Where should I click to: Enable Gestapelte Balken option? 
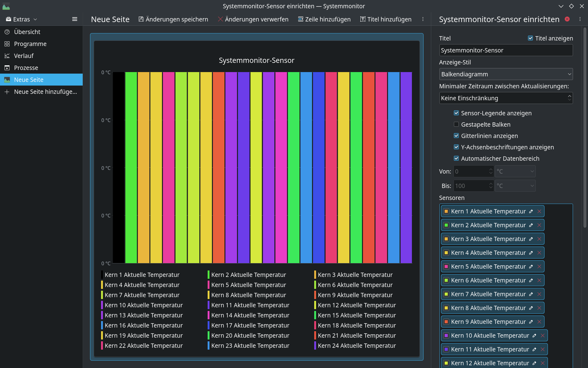point(456,124)
